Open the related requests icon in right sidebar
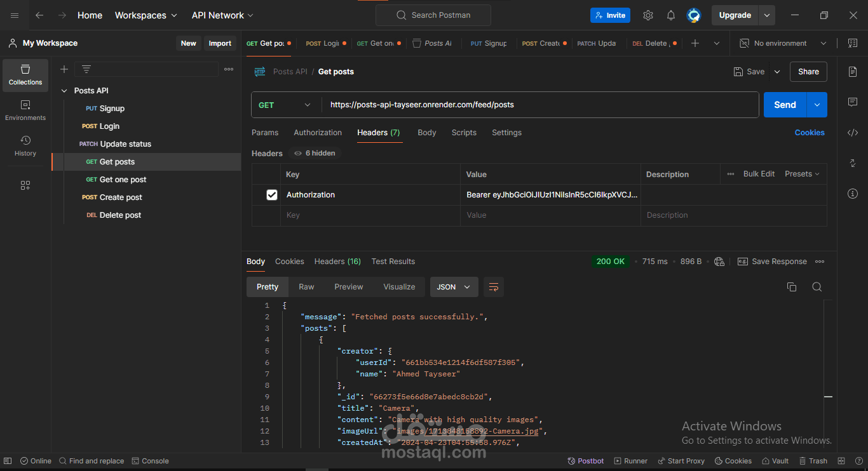 [853, 163]
